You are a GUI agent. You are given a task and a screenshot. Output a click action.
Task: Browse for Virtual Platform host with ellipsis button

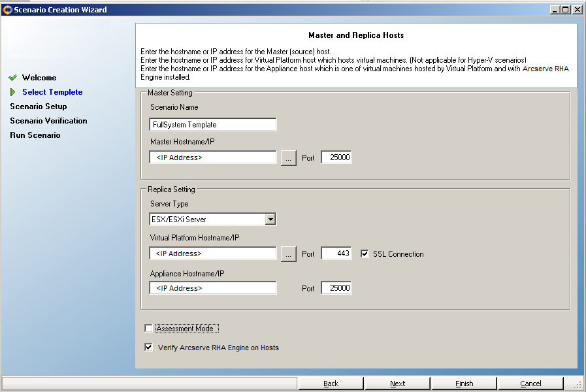coord(288,254)
